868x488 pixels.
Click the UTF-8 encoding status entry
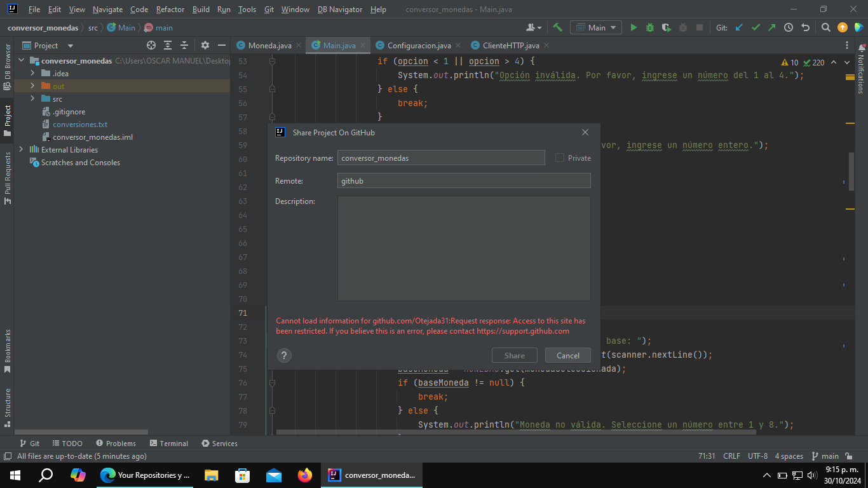pos(757,456)
